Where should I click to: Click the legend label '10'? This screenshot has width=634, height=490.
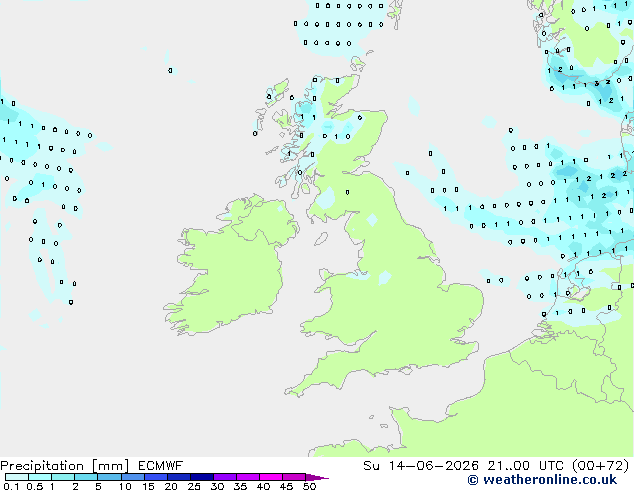click(125, 486)
